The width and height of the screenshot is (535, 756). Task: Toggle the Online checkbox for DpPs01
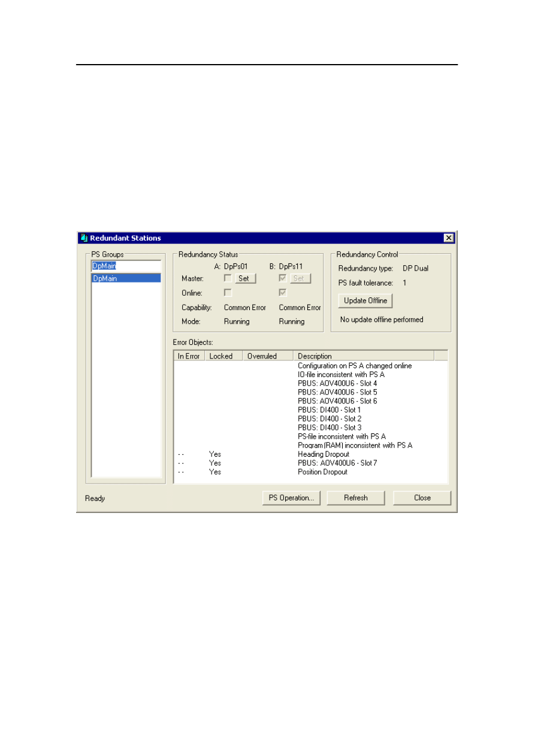pos(228,293)
